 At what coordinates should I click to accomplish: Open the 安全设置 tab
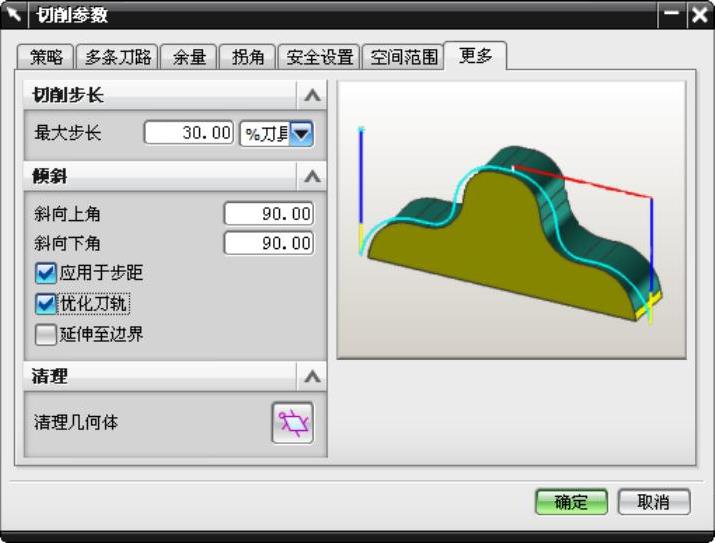pos(319,57)
